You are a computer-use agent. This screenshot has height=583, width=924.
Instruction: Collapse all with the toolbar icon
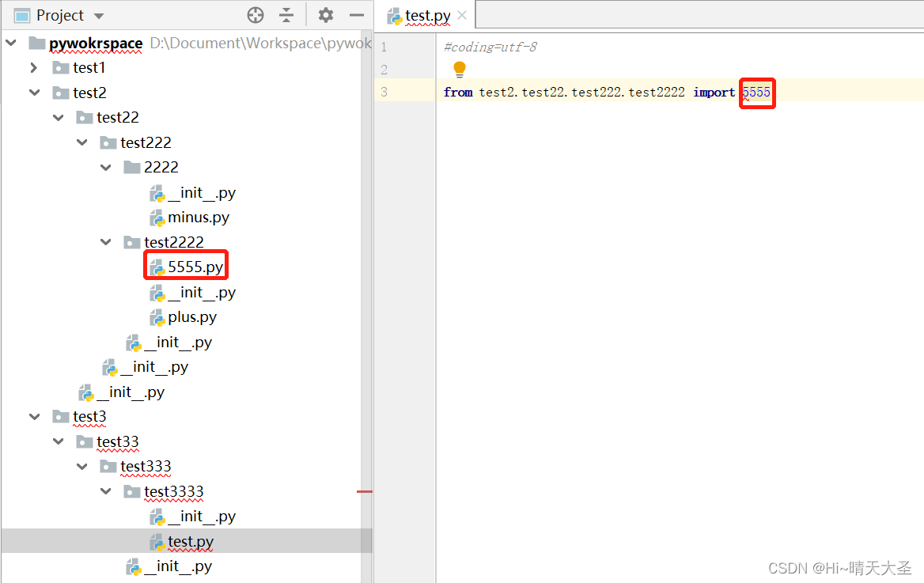click(x=286, y=15)
